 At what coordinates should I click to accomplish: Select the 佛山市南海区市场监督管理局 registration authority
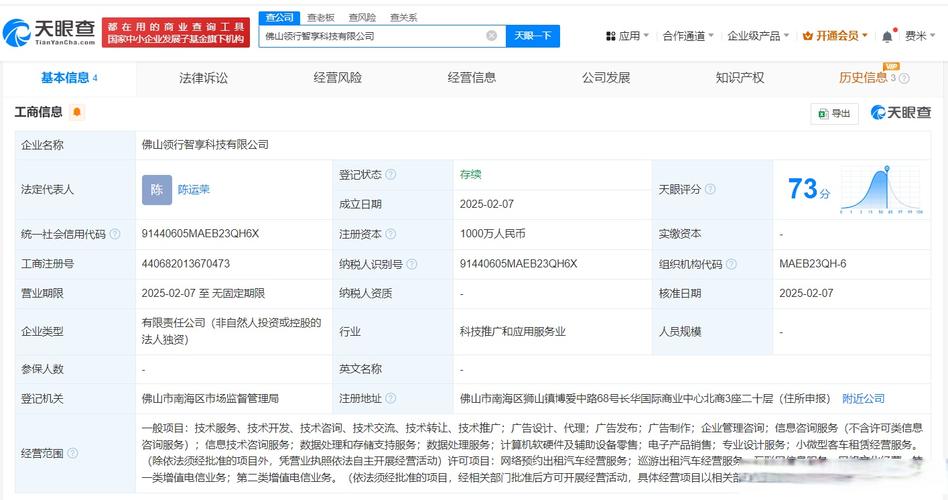210,398
